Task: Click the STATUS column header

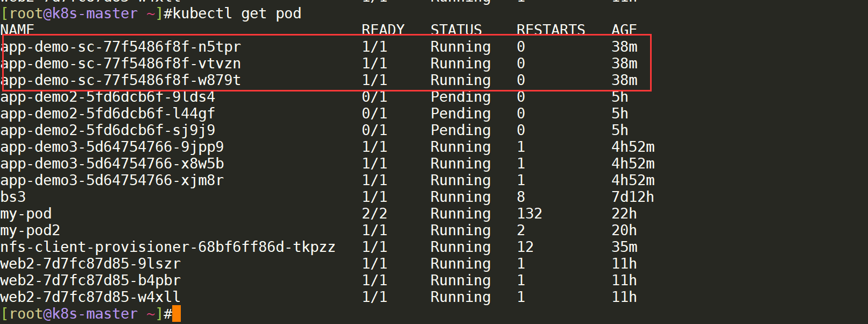Action: (456, 30)
